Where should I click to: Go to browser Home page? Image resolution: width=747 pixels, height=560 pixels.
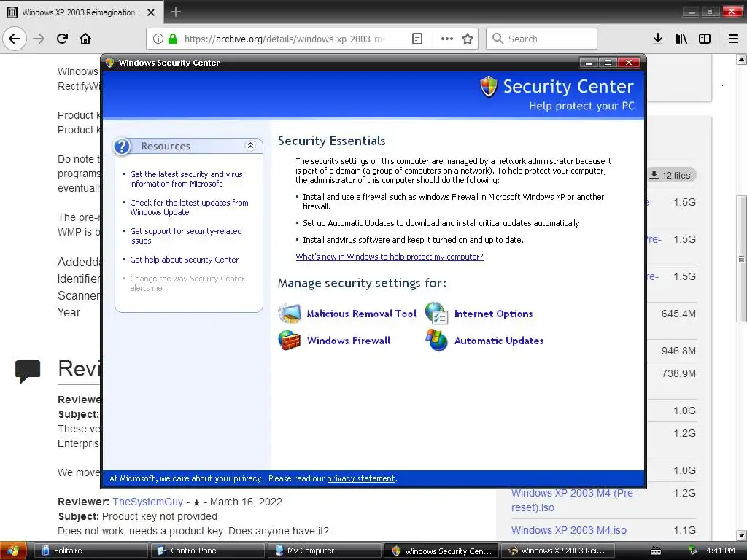(85, 39)
